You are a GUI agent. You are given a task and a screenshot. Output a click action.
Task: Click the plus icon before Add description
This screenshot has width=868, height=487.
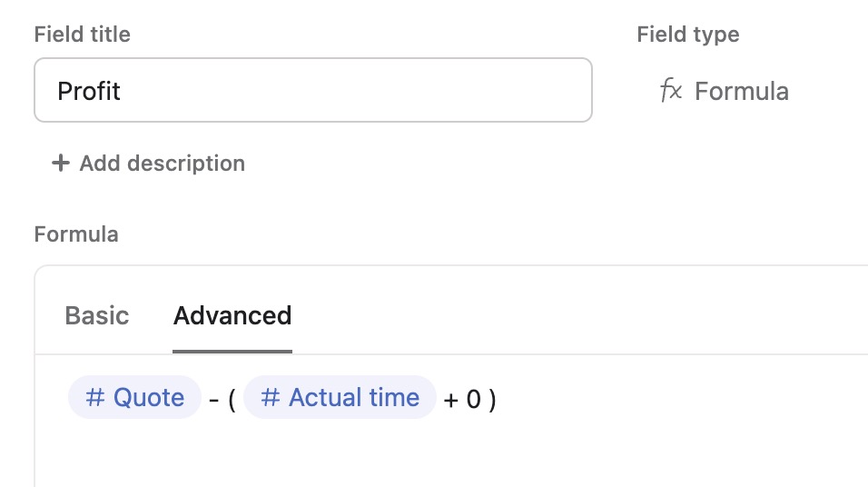[x=61, y=164]
